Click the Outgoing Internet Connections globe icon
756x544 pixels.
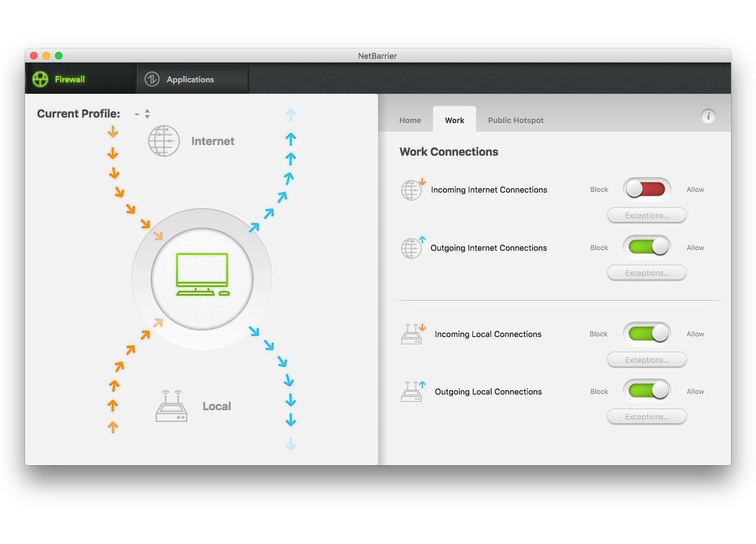pos(412,248)
